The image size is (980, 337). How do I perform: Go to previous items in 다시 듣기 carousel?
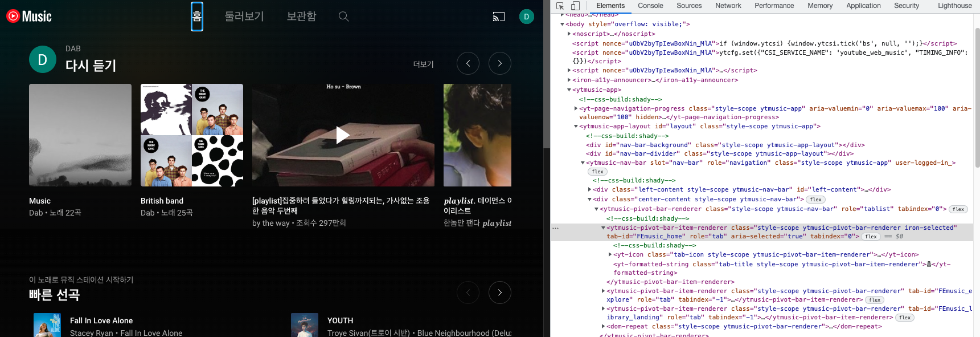point(468,63)
